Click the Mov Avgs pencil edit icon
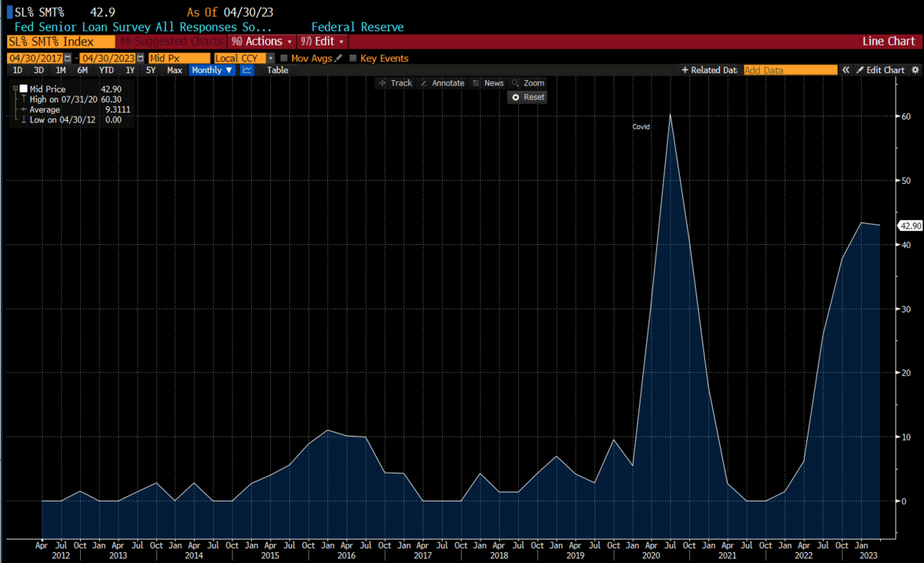Viewport: 924px width, 563px height. pos(339,59)
